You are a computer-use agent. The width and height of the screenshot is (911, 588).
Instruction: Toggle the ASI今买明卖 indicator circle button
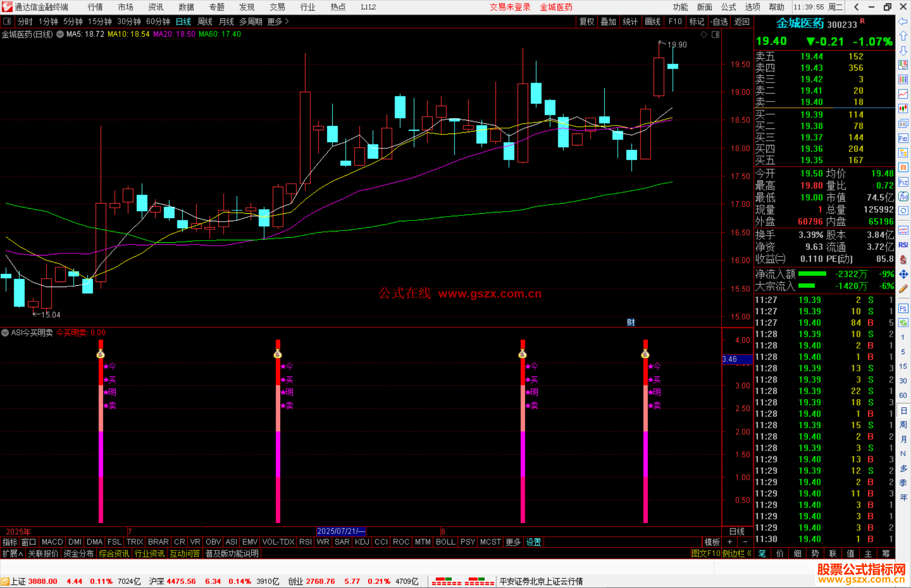5,333
